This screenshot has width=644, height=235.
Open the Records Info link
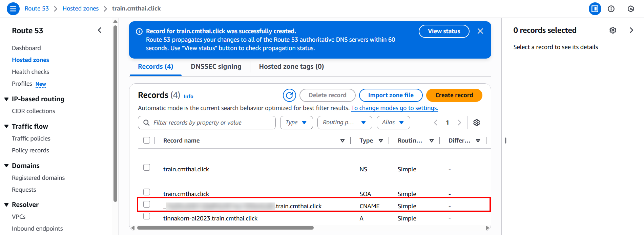(x=188, y=97)
